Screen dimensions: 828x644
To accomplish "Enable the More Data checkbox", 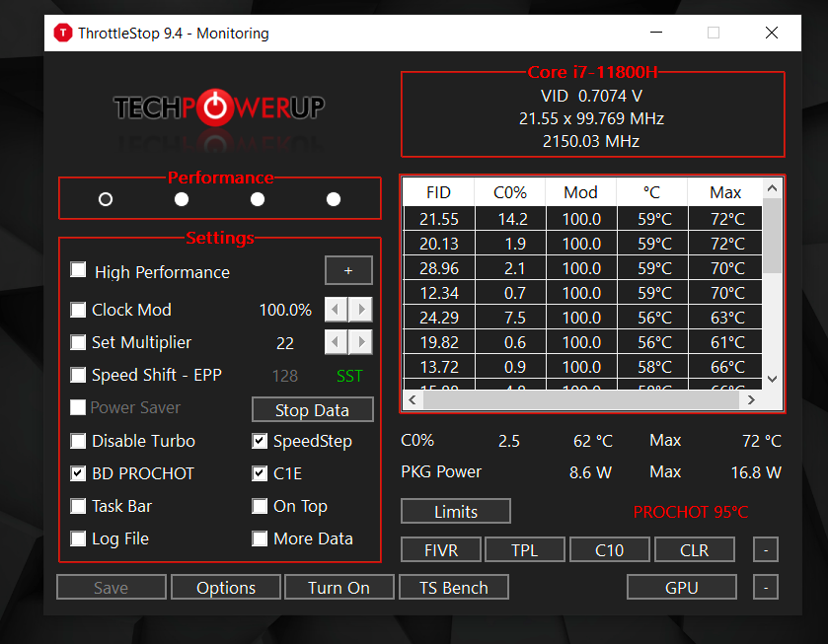I will tap(260, 538).
